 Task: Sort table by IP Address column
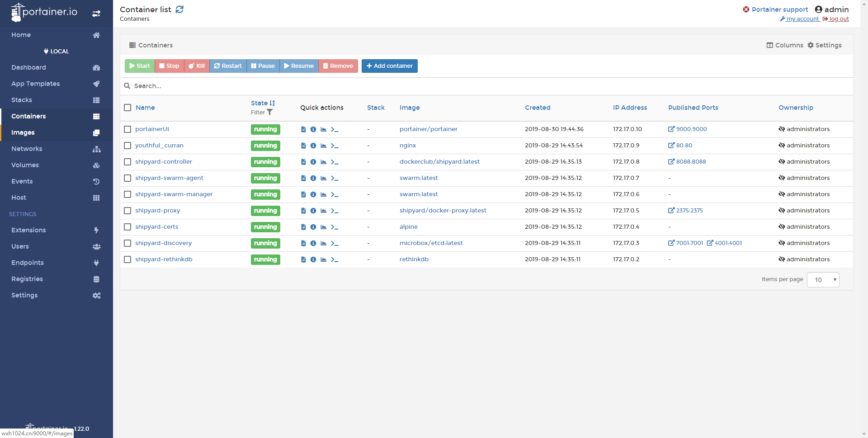630,108
